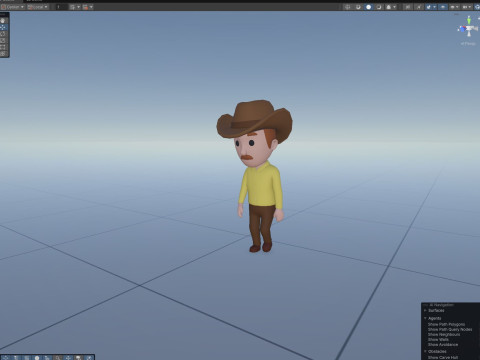
Task: Toggle the grid snapping icon
Action: pyautogui.click(x=72, y=7)
